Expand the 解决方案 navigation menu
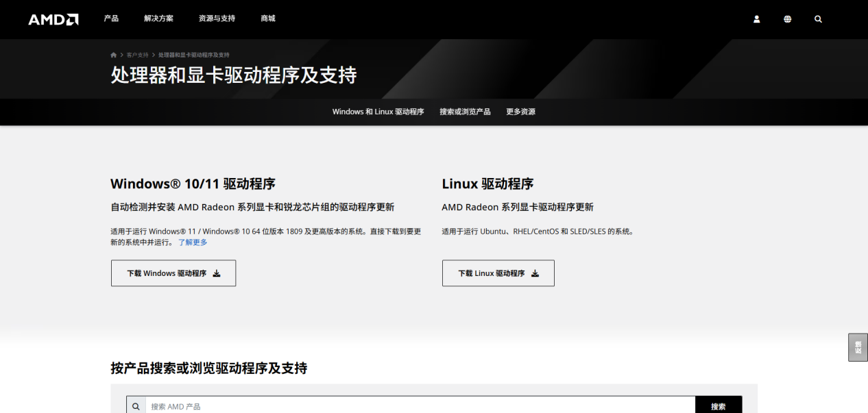This screenshot has height=413, width=868. pyautogui.click(x=158, y=18)
